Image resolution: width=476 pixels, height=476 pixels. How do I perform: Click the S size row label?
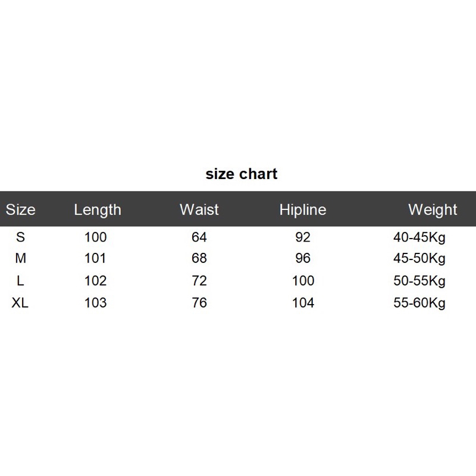click(x=21, y=237)
